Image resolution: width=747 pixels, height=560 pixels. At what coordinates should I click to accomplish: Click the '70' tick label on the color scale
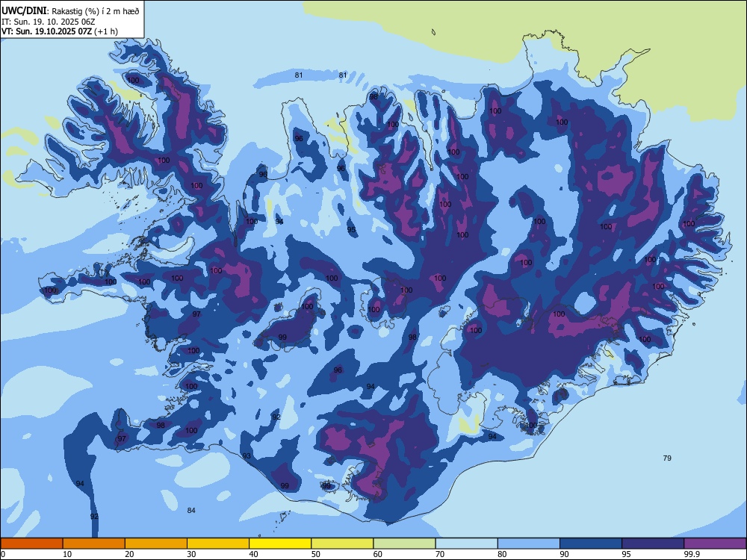click(x=440, y=554)
